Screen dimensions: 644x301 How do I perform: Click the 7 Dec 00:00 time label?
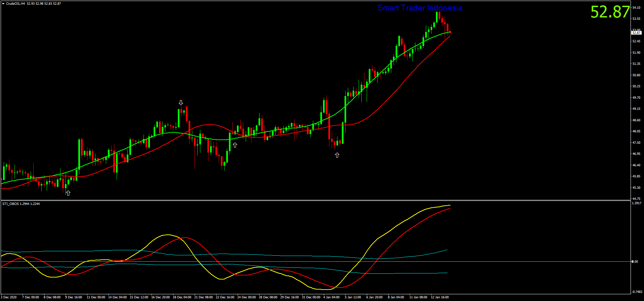(31, 297)
